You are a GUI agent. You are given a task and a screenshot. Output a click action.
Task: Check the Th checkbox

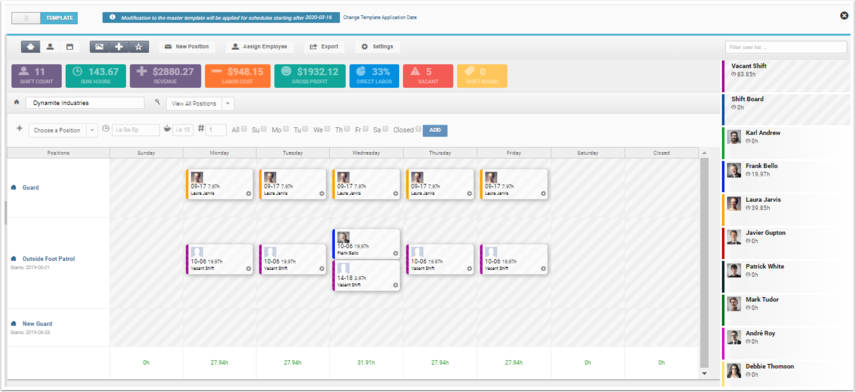(347, 129)
